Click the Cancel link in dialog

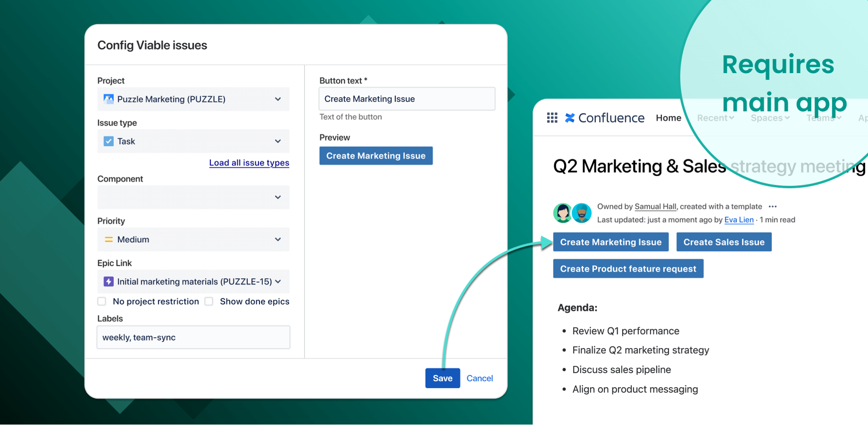tap(480, 378)
